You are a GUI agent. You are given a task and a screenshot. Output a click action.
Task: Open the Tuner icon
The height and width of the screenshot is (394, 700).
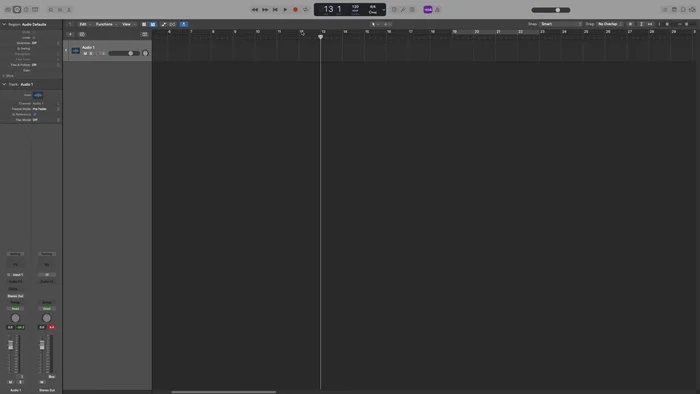pyautogui.click(x=403, y=9)
